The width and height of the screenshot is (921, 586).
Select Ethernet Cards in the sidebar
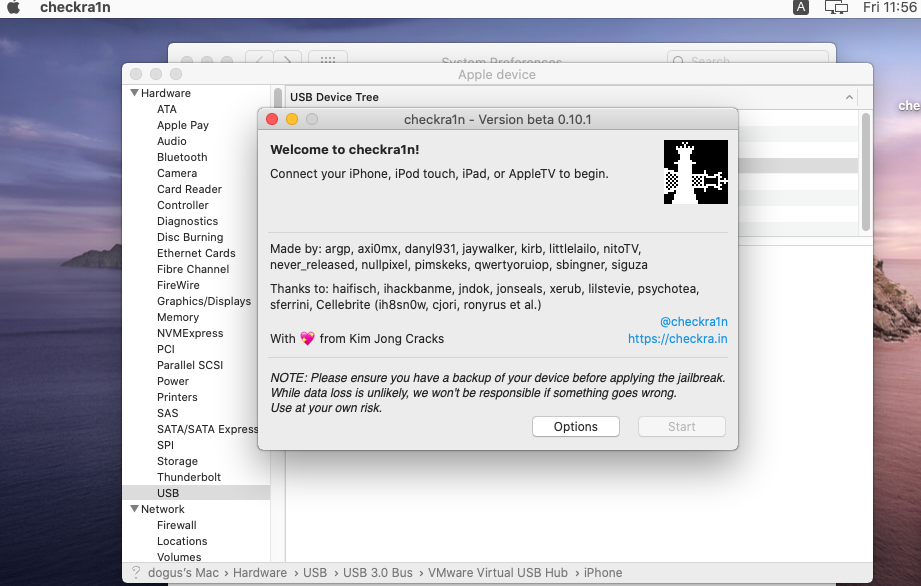click(196, 253)
